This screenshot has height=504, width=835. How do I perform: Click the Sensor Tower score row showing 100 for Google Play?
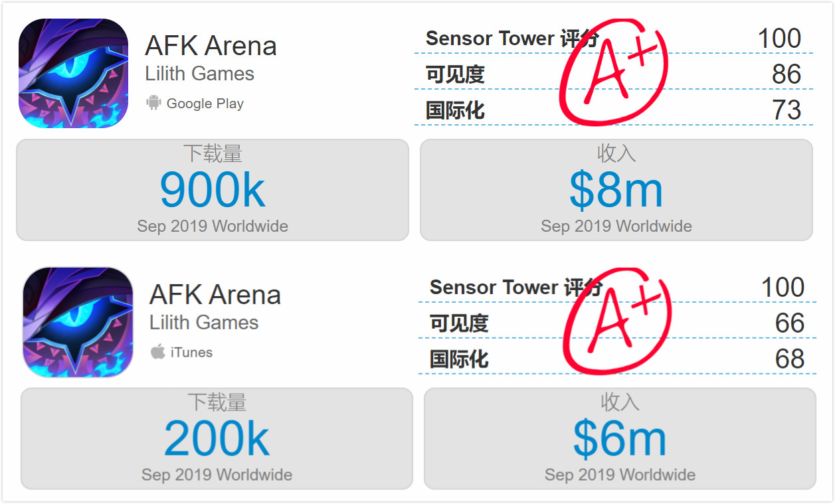coord(614,39)
